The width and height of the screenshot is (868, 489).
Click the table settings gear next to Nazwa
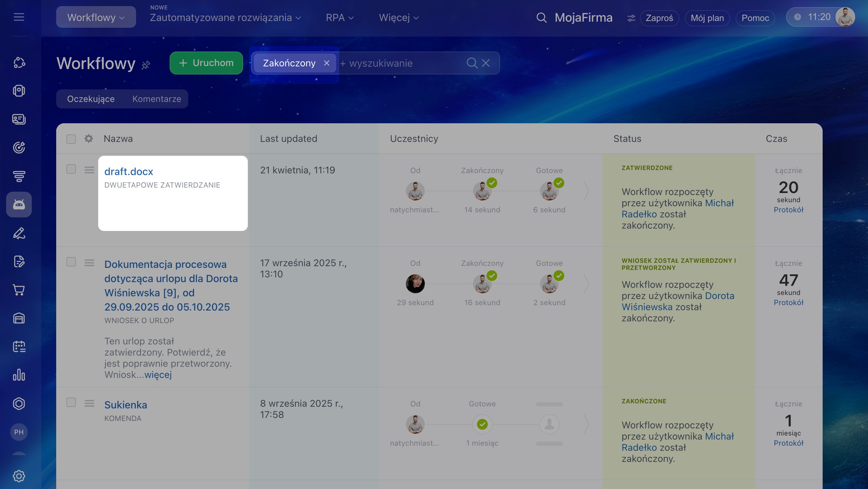89,139
